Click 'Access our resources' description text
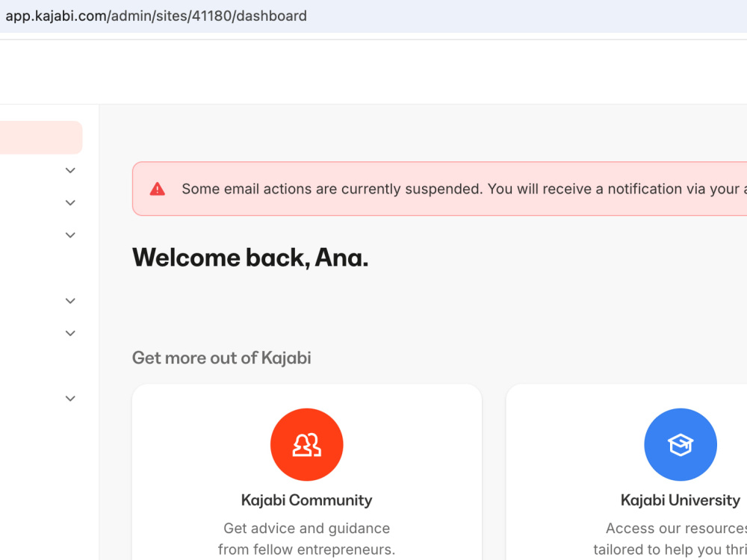The height and width of the screenshot is (560, 747). pyautogui.click(x=676, y=528)
